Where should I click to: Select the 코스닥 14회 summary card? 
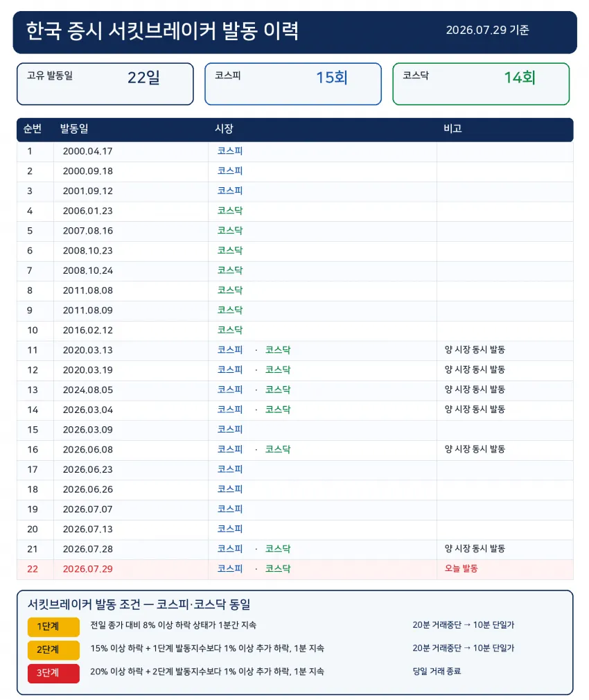481,84
